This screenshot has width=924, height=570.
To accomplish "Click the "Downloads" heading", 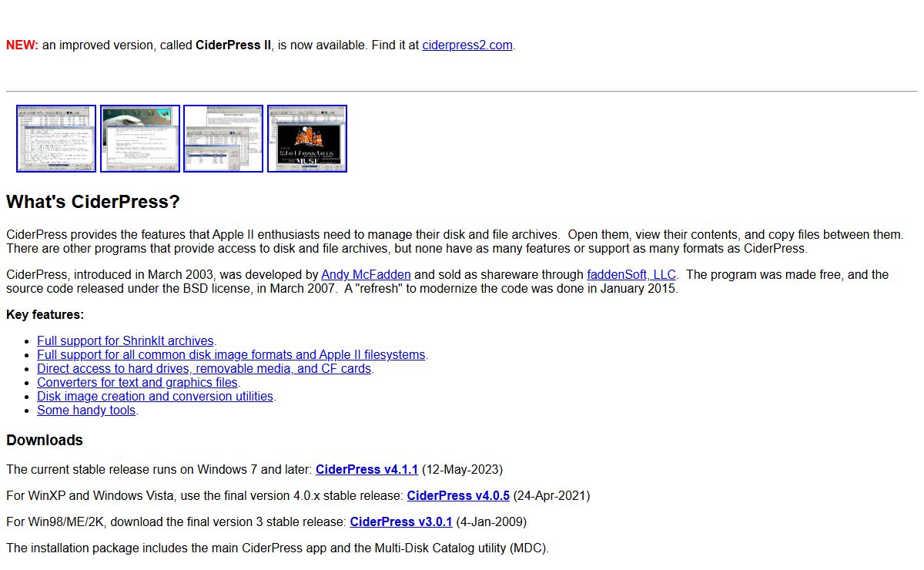I will click(45, 440).
